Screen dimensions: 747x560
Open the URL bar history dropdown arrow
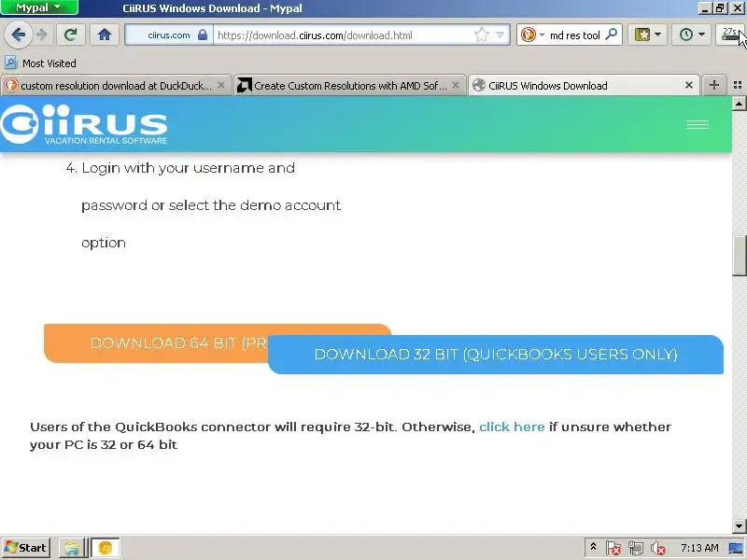click(500, 35)
